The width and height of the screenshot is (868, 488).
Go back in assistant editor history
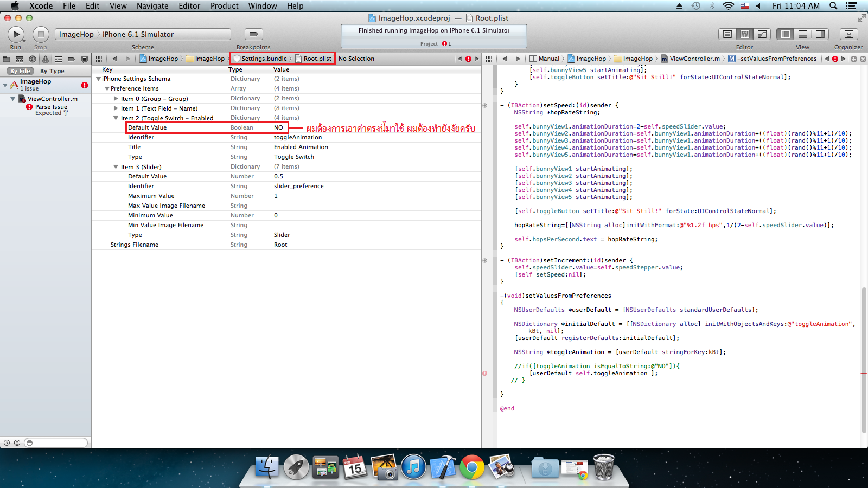point(504,59)
